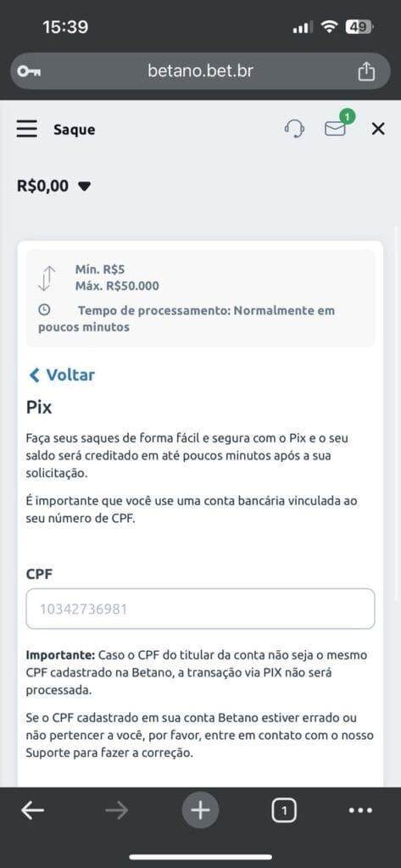
Task: Tap the browser share icon
Action: pyautogui.click(x=366, y=71)
